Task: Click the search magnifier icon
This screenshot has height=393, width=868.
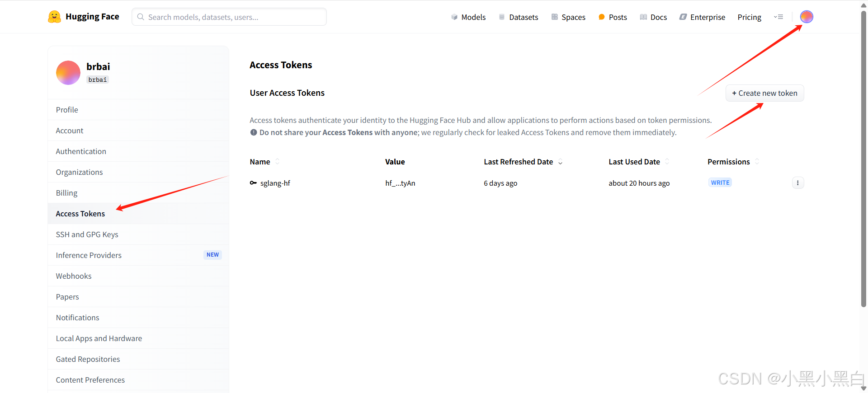Action: coord(141,17)
